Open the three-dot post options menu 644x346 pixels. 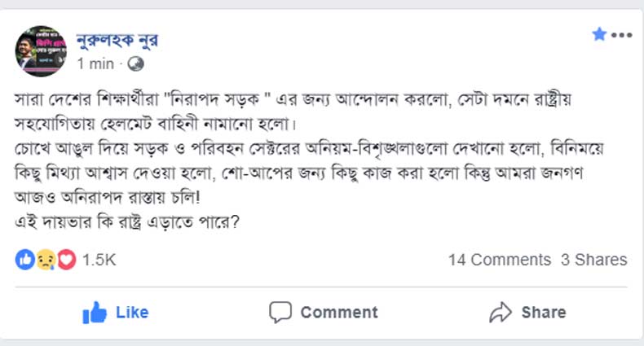621,34
